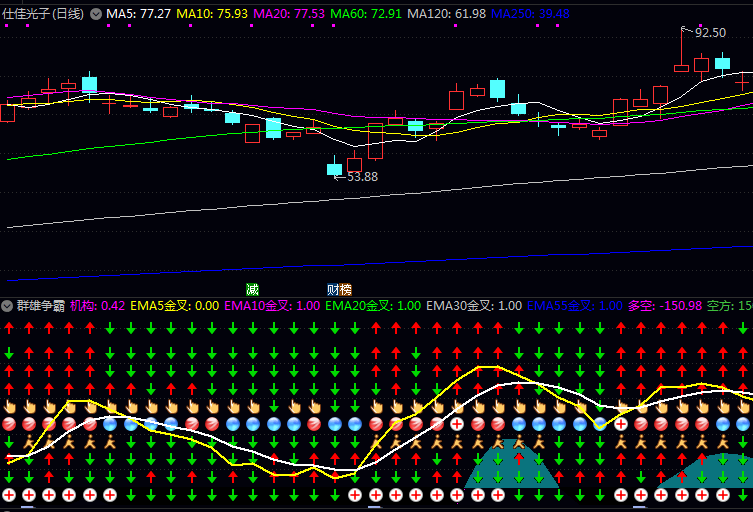Open the dropdown arrow beside 仕佳光子 (日线)
Screen dimensions: 753x512
96,14
